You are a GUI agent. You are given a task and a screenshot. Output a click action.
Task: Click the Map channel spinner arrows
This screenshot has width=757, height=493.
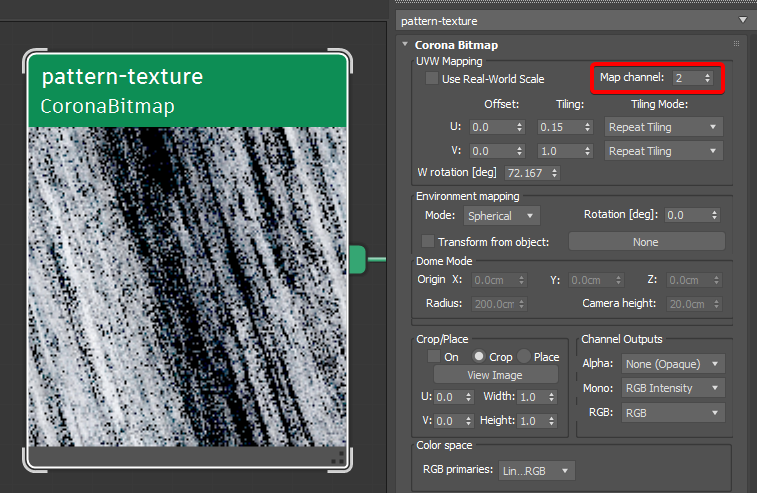708,78
